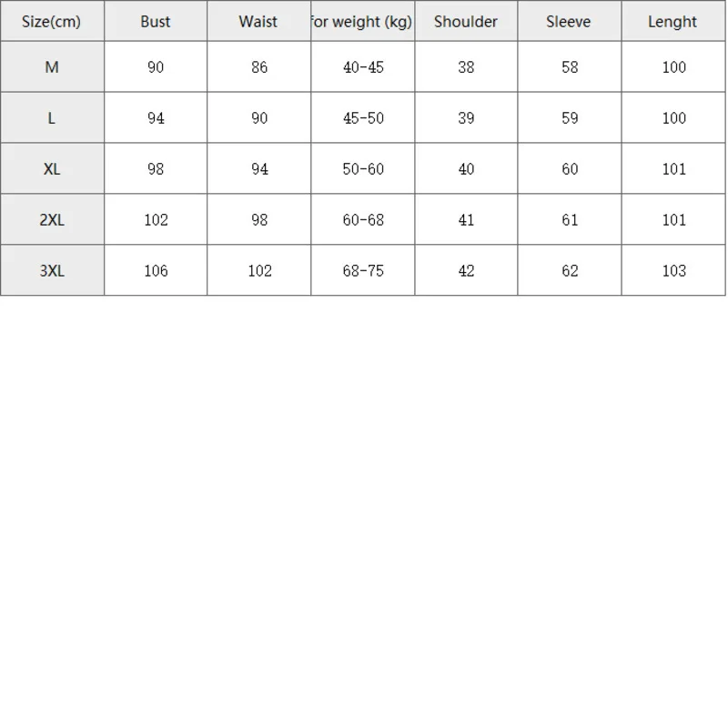Click the 2XL size row label
Image resolution: width=728 pixels, height=728 pixels.
tap(52, 220)
